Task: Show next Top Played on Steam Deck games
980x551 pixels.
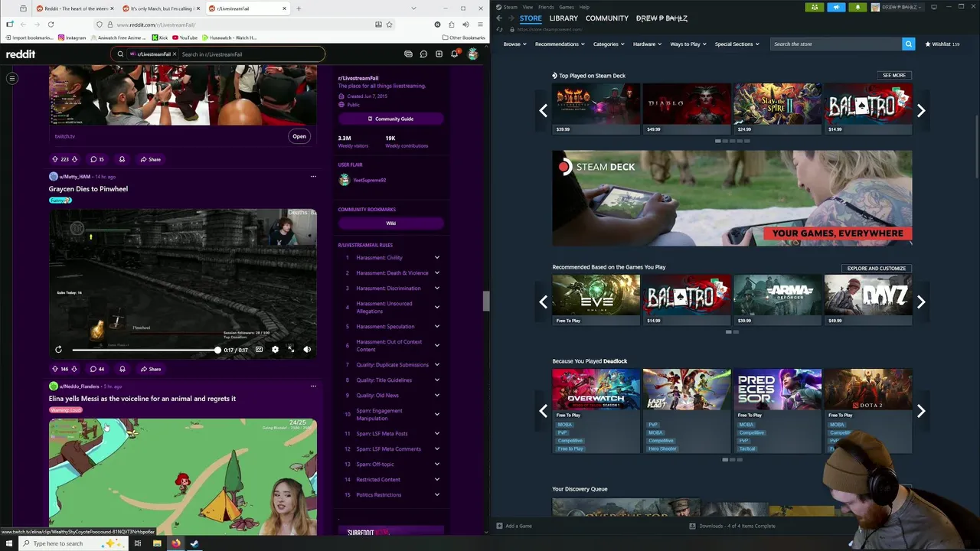Action: pos(921,110)
